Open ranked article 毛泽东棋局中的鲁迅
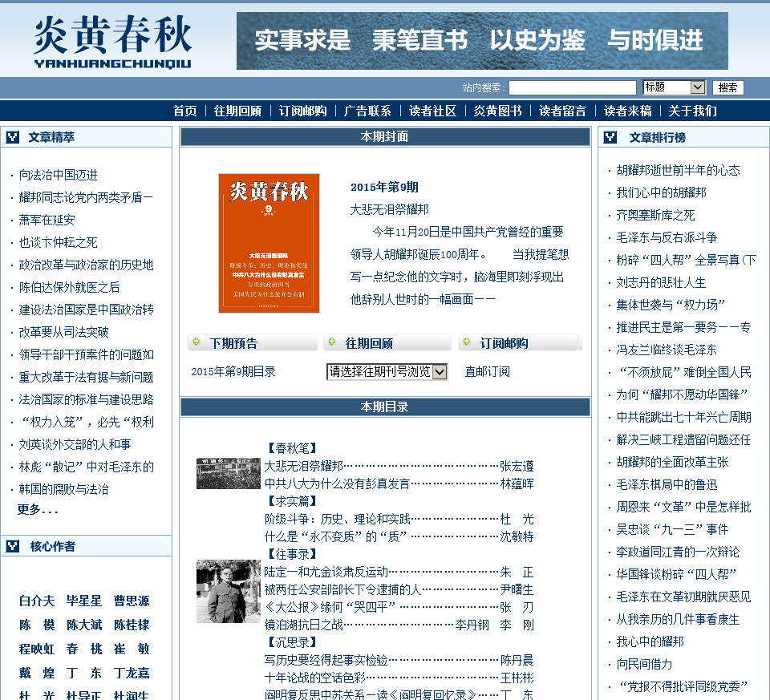 point(667,485)
